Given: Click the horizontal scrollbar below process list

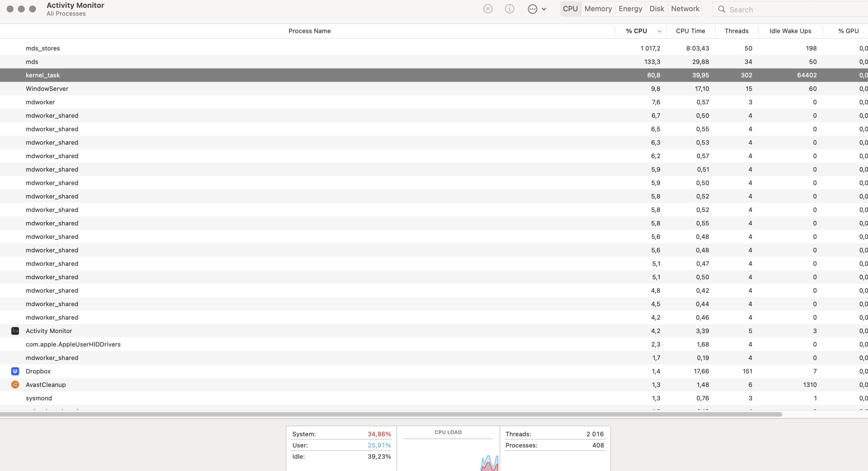Looking at the screenshot, I should pos(391,415).
